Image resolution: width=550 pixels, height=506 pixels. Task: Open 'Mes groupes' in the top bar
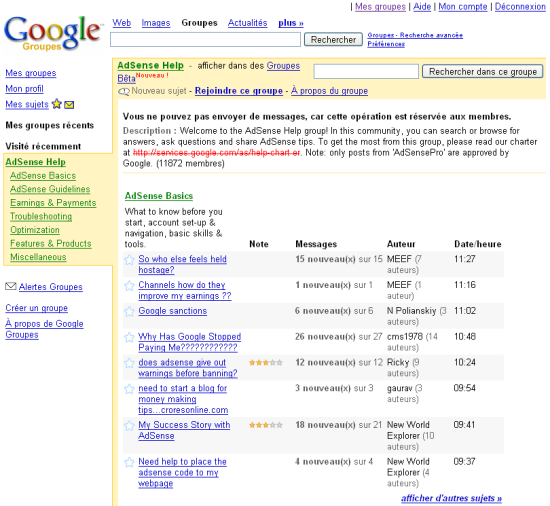click(x=380, y=7)
